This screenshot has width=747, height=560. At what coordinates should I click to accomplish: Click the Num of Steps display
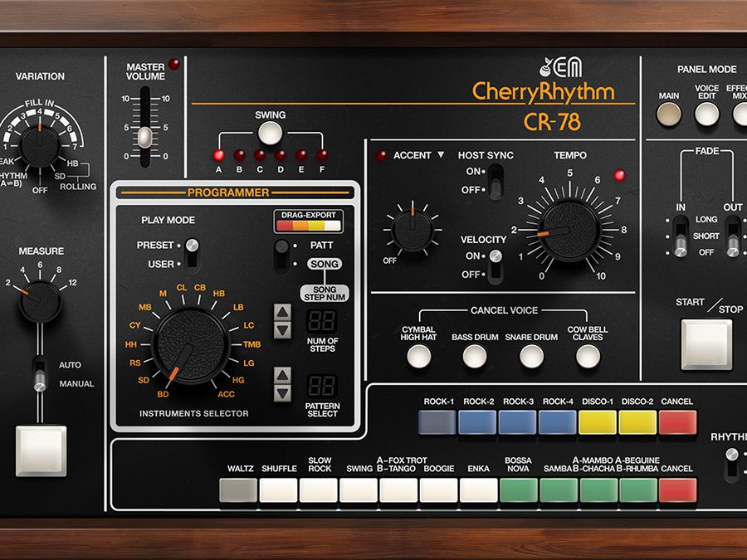point(322,321)
